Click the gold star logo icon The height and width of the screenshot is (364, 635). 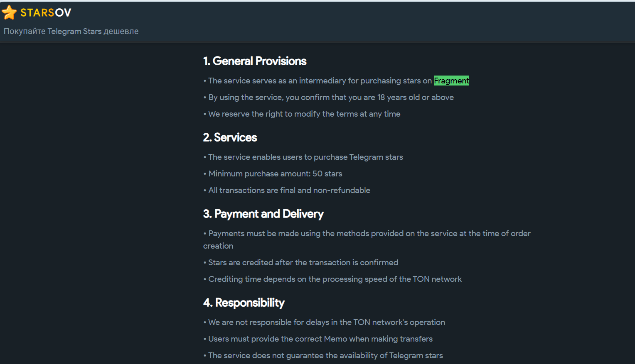9,13
